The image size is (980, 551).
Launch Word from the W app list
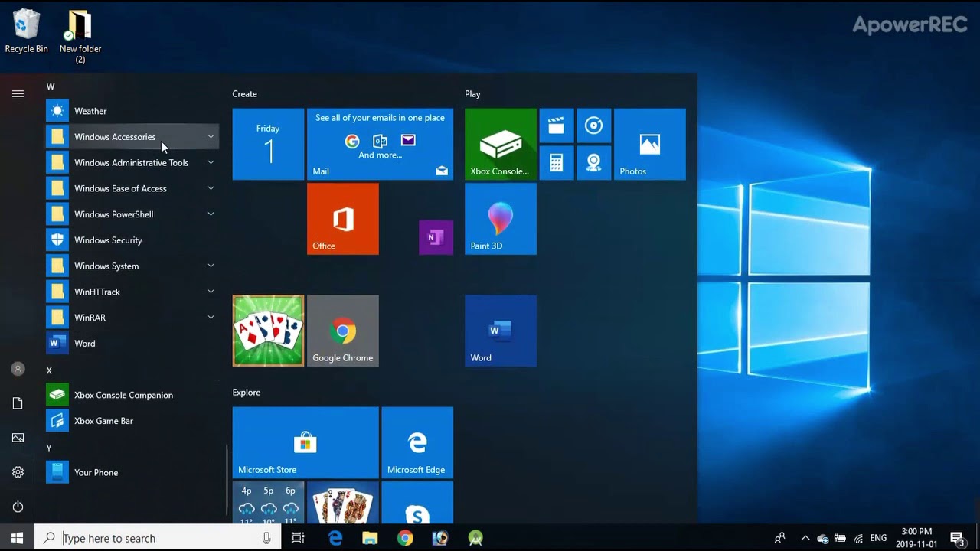(x=132, y=343)
